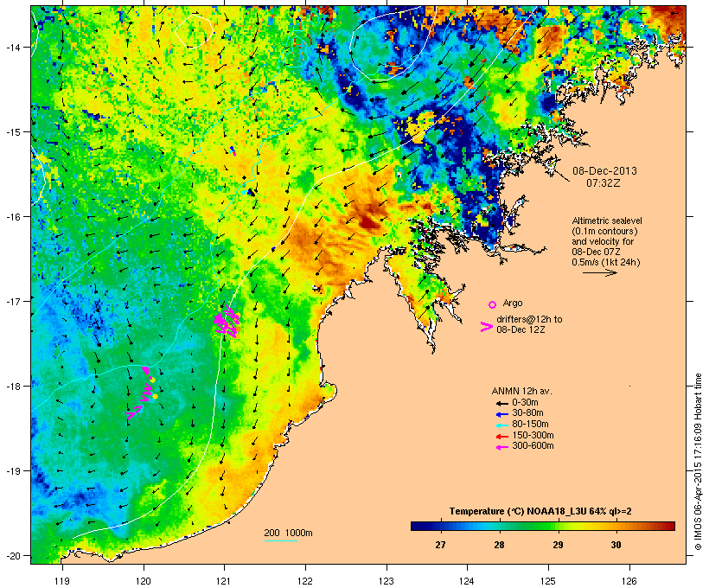Click the longitude axis label 119
This screenshot has height=588, width=709.
point(62,581)
